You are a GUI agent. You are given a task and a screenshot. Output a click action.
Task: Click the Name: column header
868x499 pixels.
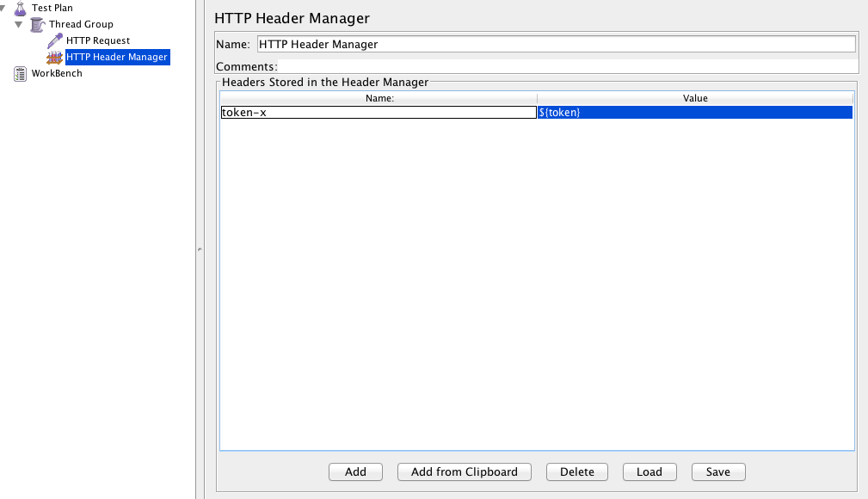click(x=379, y=98)
